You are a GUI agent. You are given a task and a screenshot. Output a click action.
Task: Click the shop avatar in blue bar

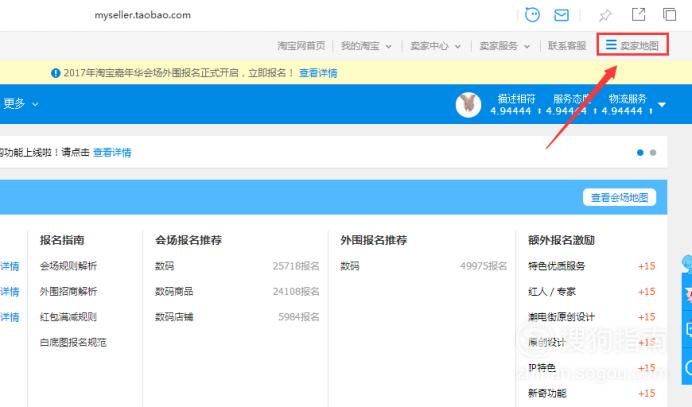468,105
